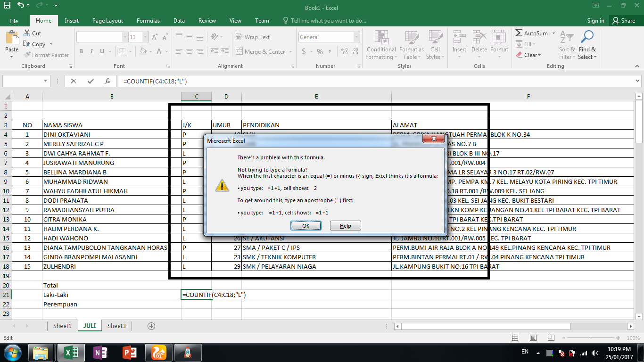
Task: Switch to the View ribbon tab
Action: 235,21
